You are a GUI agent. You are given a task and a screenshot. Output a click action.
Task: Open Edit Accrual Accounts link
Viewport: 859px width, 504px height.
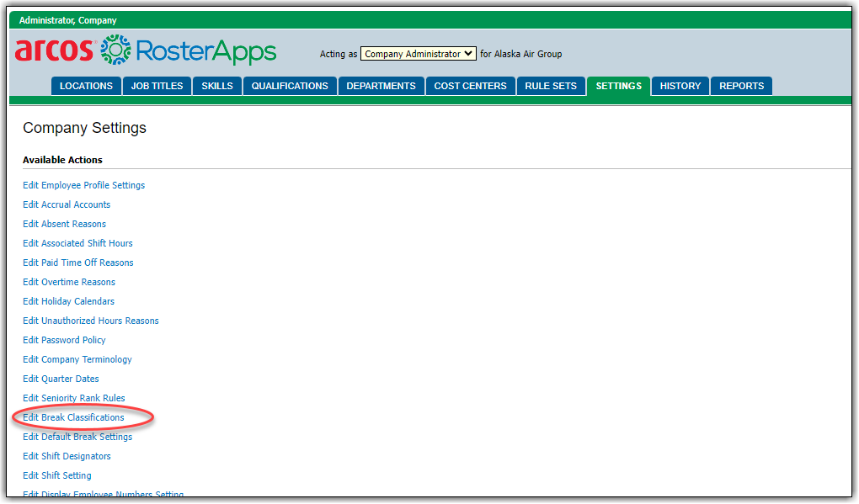67,204
